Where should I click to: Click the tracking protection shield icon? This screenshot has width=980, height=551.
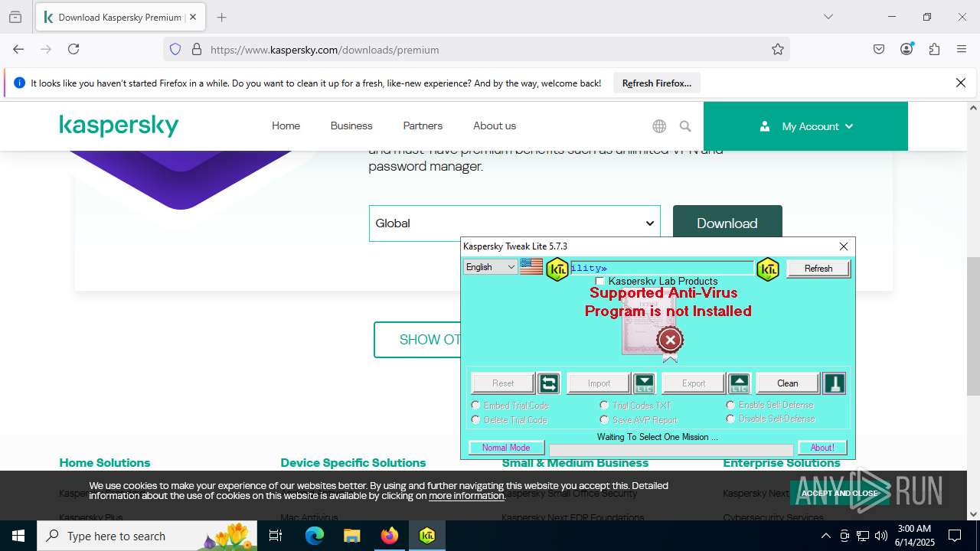(175, 50)
